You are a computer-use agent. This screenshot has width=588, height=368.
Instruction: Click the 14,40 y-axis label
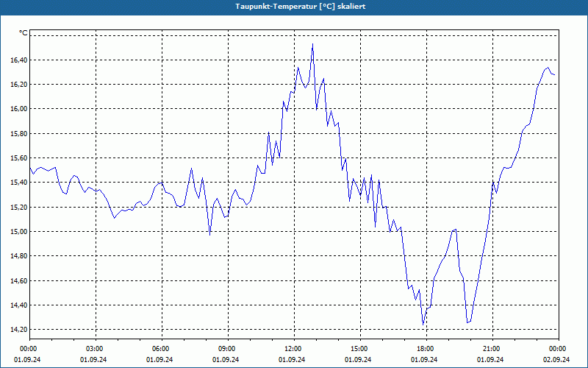pyautogui.click(x=18, y=305)
